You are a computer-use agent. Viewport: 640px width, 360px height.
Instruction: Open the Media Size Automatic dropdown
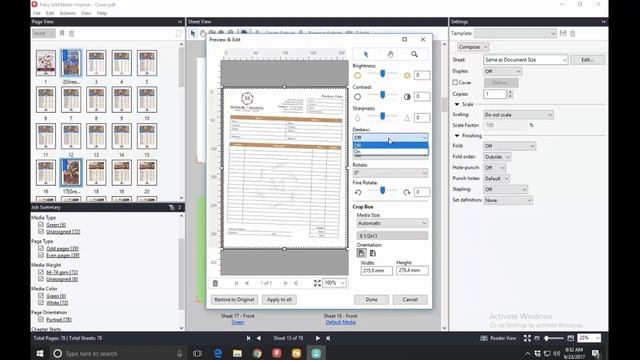tap(392, 223)
